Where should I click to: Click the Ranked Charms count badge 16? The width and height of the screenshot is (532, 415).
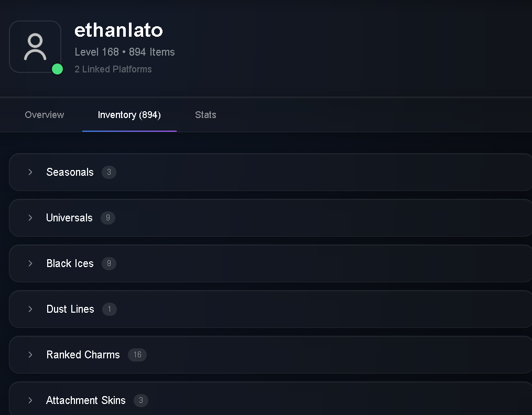pos(137,355)
